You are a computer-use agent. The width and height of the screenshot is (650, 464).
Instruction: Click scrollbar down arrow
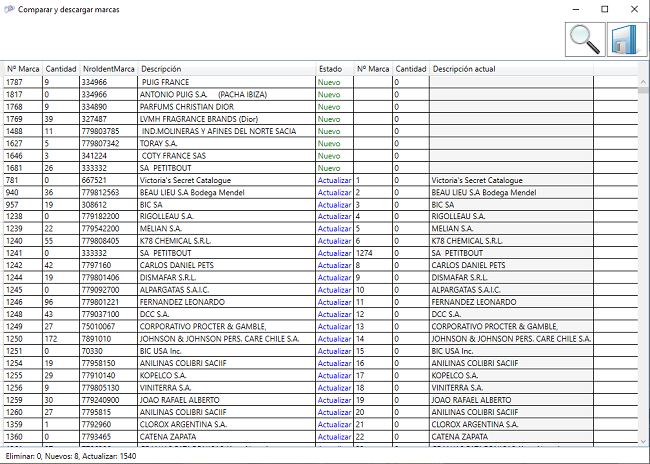click(x=643, y=441)
